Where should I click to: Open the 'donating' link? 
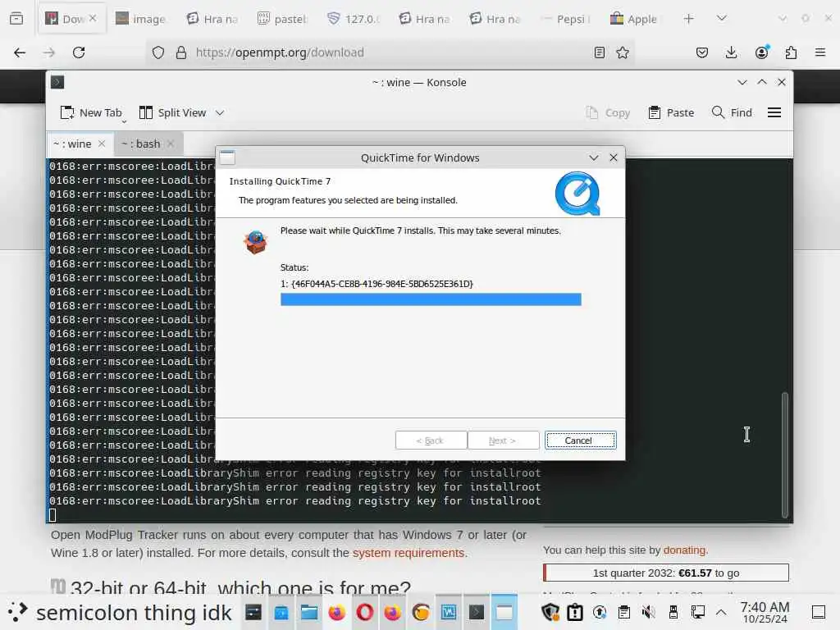coord(685,550)
